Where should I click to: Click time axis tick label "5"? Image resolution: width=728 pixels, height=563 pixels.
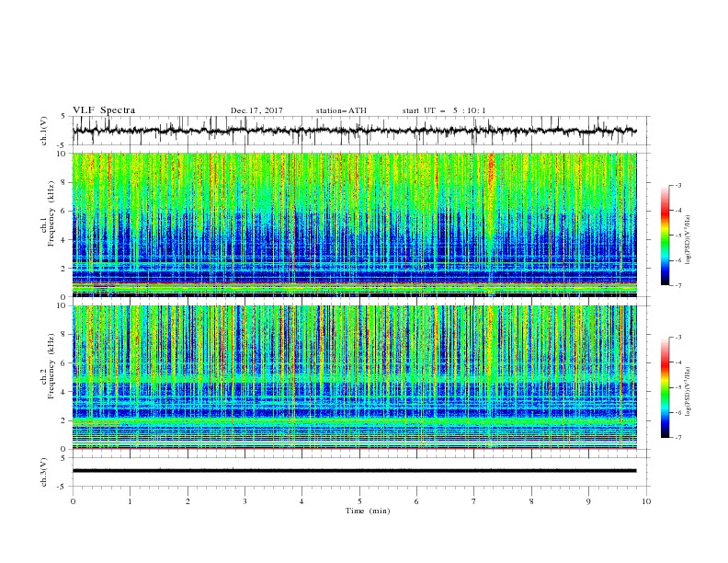point(359,501)
